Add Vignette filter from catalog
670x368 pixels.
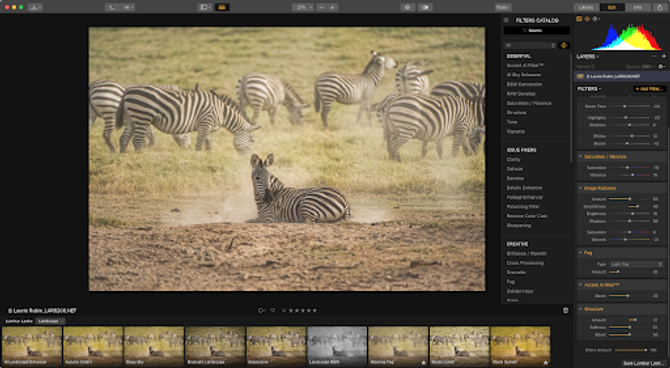tap(515, 131)
